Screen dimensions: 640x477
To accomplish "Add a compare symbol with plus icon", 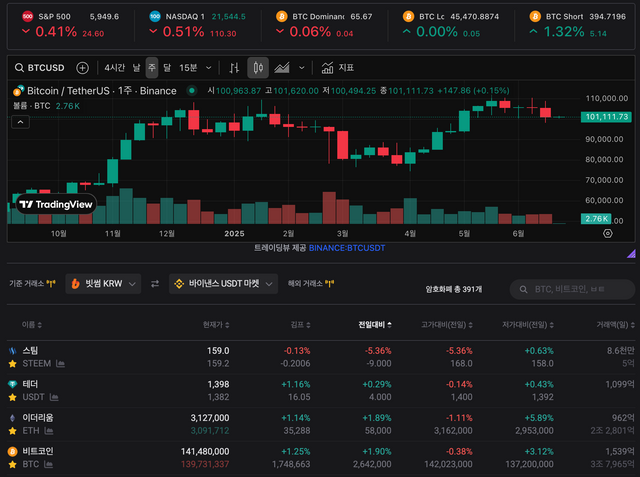I will 82,68.
